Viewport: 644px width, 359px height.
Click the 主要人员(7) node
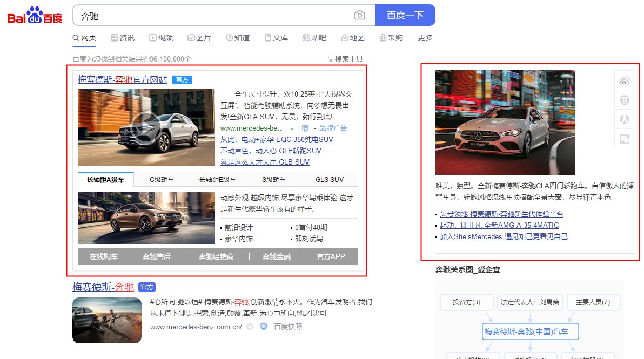pyautogui.click(x=593, y=302)
